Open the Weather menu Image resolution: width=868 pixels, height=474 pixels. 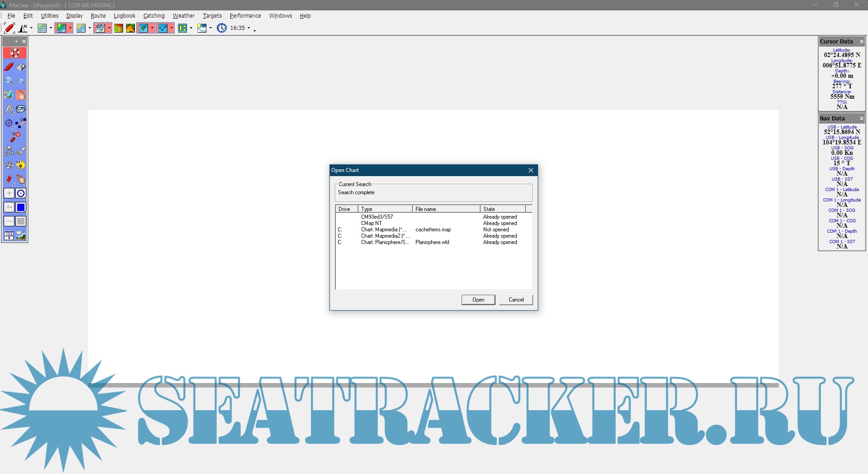tap(183, 16)
